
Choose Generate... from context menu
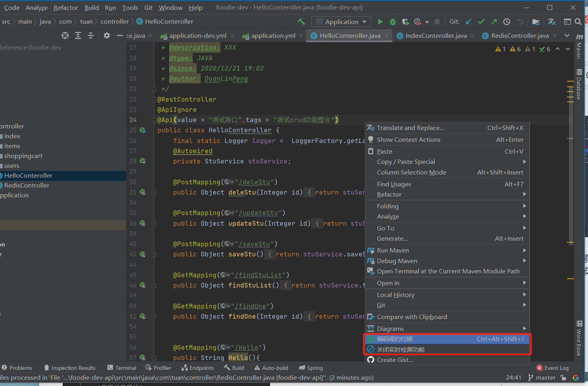(x=447, y=239)
